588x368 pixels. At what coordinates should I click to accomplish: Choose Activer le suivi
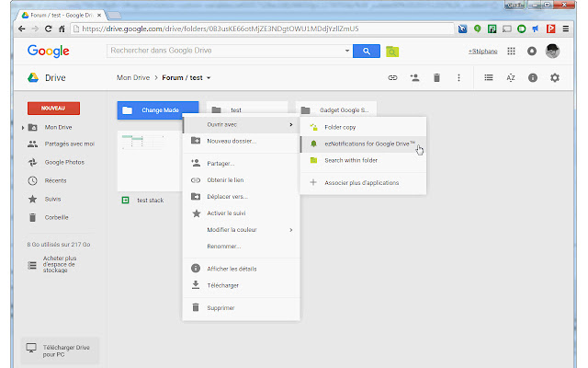241,213
